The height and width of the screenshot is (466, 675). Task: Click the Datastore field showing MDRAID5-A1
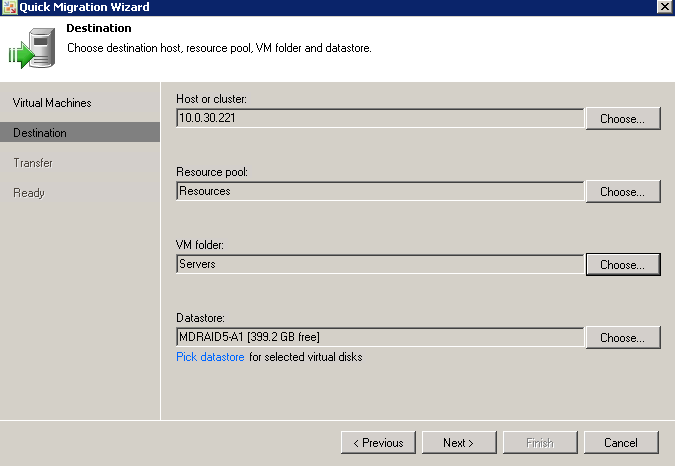tap(379, 337)
